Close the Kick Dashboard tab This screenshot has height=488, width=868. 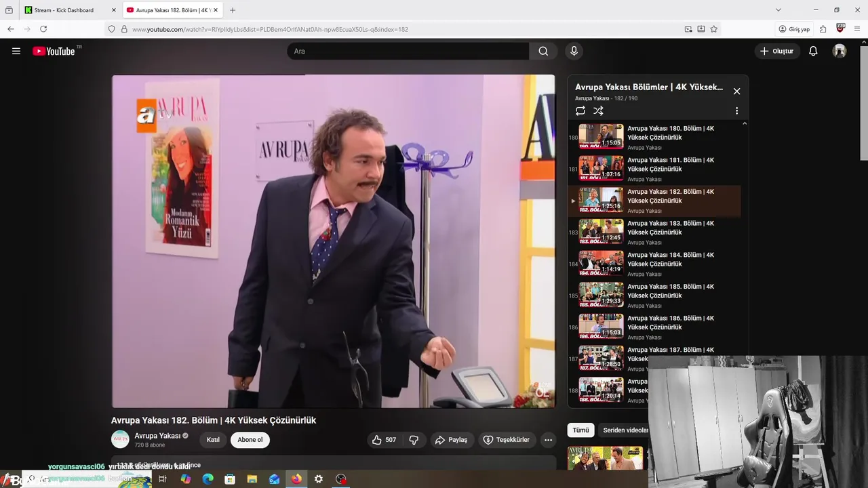click(x=113, y=10)
